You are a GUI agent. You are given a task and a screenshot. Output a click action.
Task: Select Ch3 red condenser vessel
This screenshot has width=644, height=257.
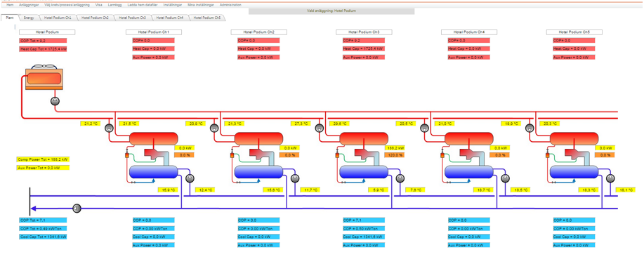pyautogui.click(x=364, y=138)
